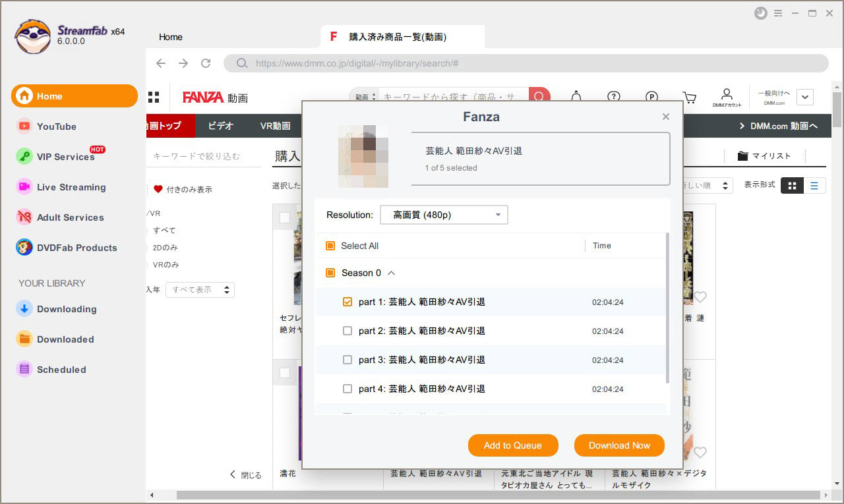844x504 pixels.
Task: Click the browser reload icon
Action: [x=206, y=63]
